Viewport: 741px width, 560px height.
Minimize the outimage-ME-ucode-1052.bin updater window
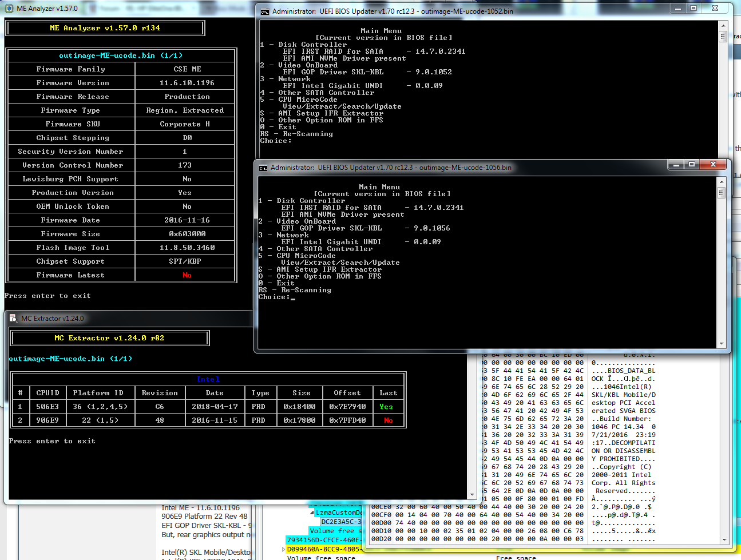click(678, 9)
